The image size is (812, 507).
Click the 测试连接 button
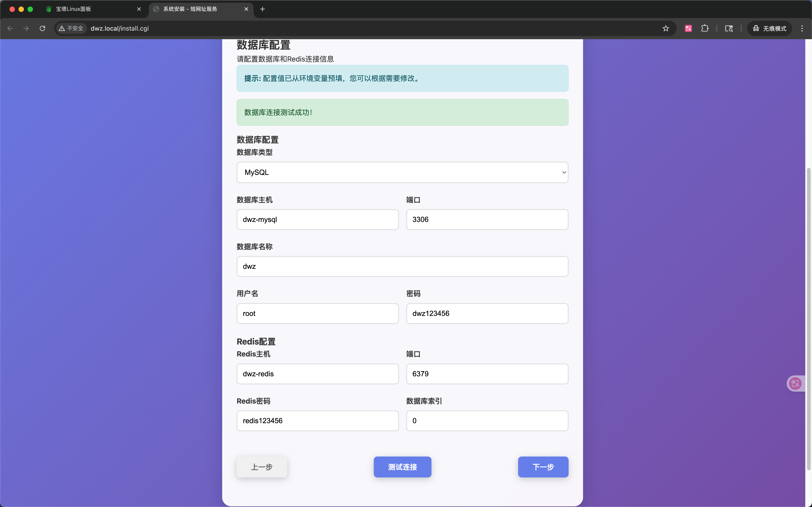402,467
